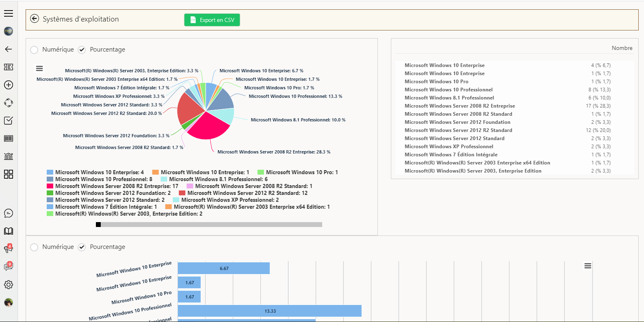Open the pie chart hamburger context menu
Screen dimensions: 644x322
(39, 69)
